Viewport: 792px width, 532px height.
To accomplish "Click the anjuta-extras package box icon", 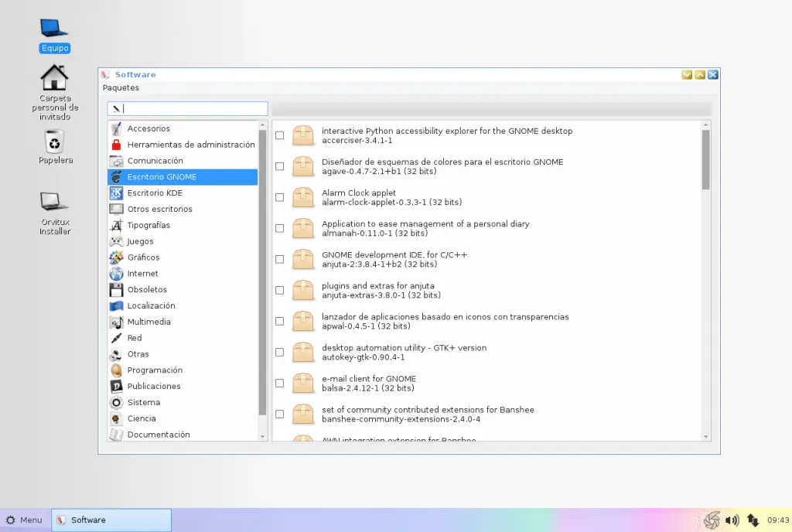I will coord(303,290).
